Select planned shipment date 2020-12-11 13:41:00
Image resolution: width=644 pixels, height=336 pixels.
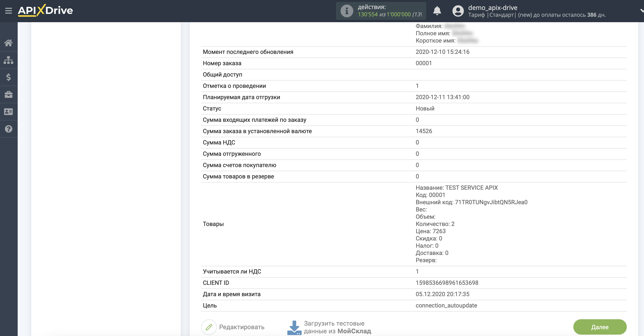click(x=442, y=97)
